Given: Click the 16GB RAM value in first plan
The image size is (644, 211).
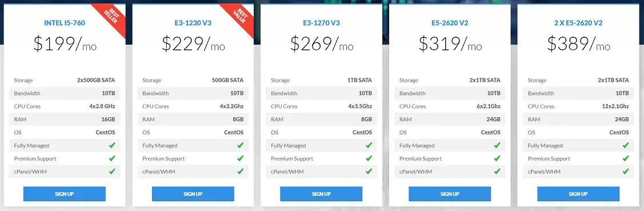Looking at the screenshot, I should point(107,120).
